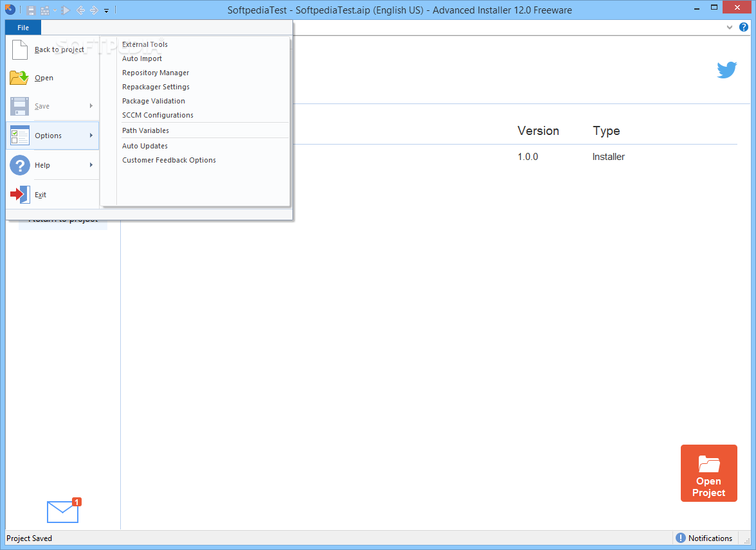Select Open in the File menu
This screenshot has width=756, height=550.
pos(44,78)
